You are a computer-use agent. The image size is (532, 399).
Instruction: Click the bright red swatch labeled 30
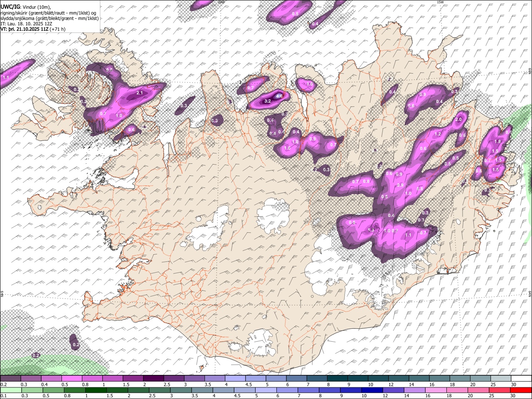pos(521,390)
